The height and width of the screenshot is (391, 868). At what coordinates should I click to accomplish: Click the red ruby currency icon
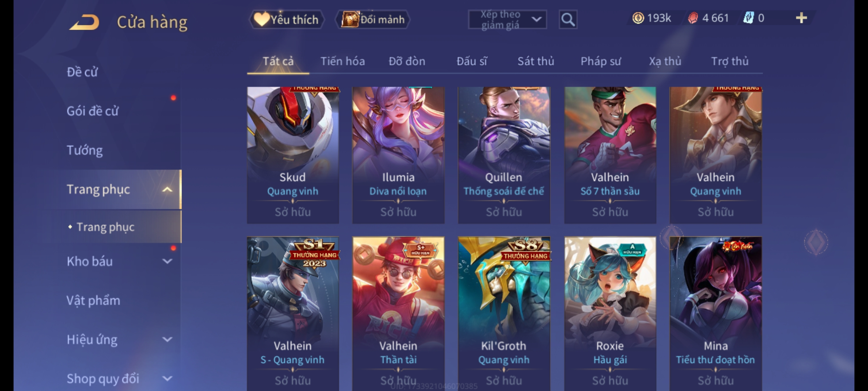coord(693,18)
